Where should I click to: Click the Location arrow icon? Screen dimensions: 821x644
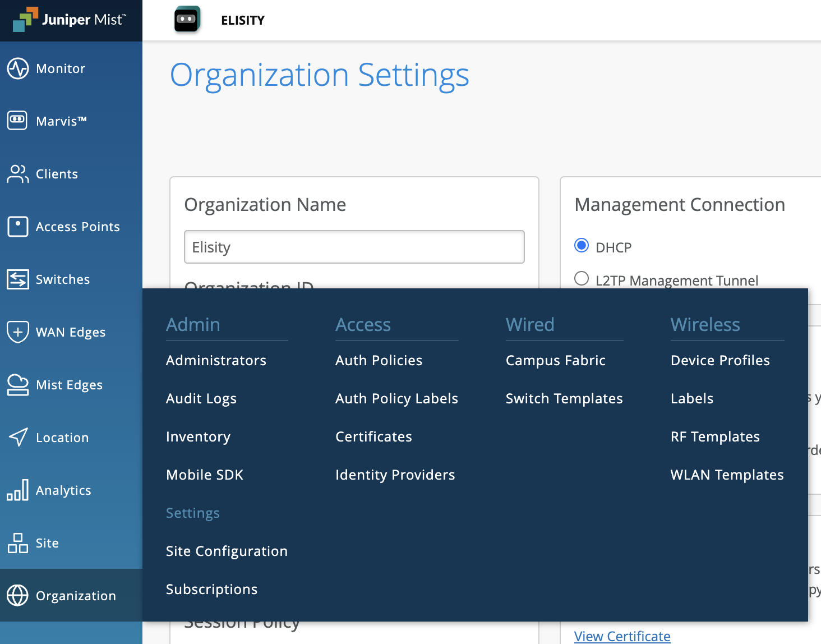click(18, 438)
